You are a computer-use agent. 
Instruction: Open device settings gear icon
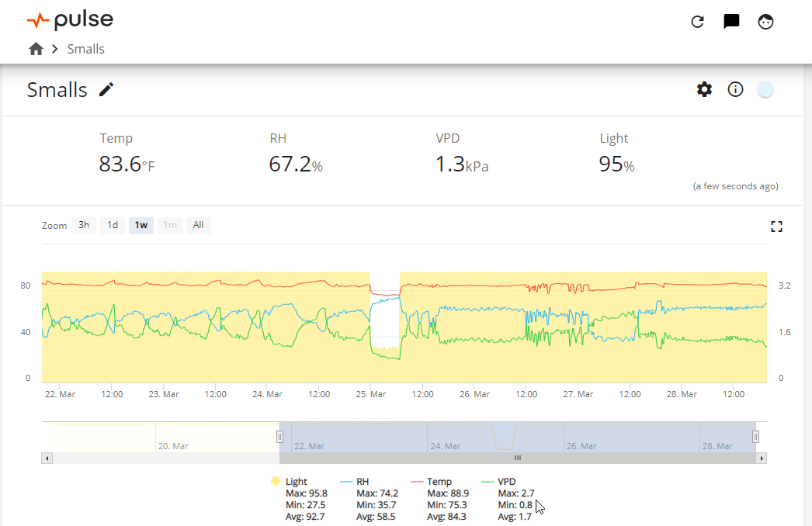pyautogui.click(x=704, y=89)
